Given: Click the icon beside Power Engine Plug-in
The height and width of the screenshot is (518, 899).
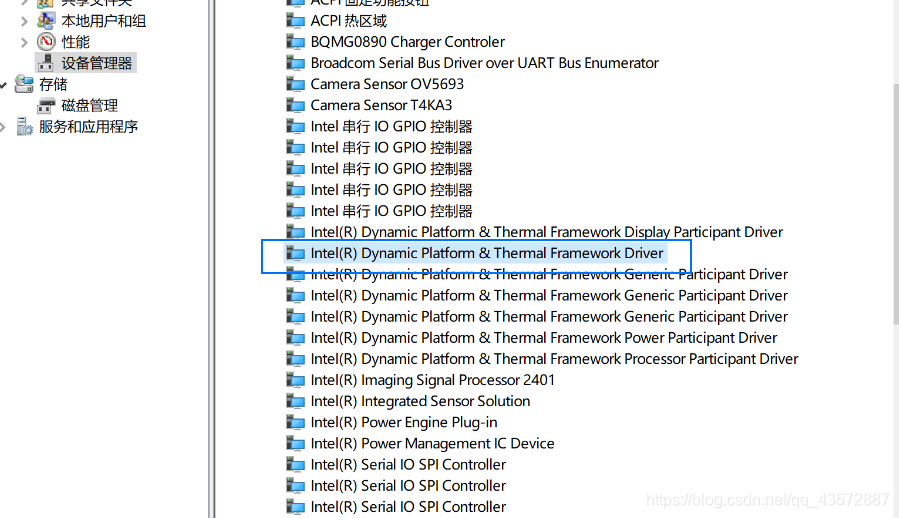Looking at the screenshot, I should click(295, 423).
